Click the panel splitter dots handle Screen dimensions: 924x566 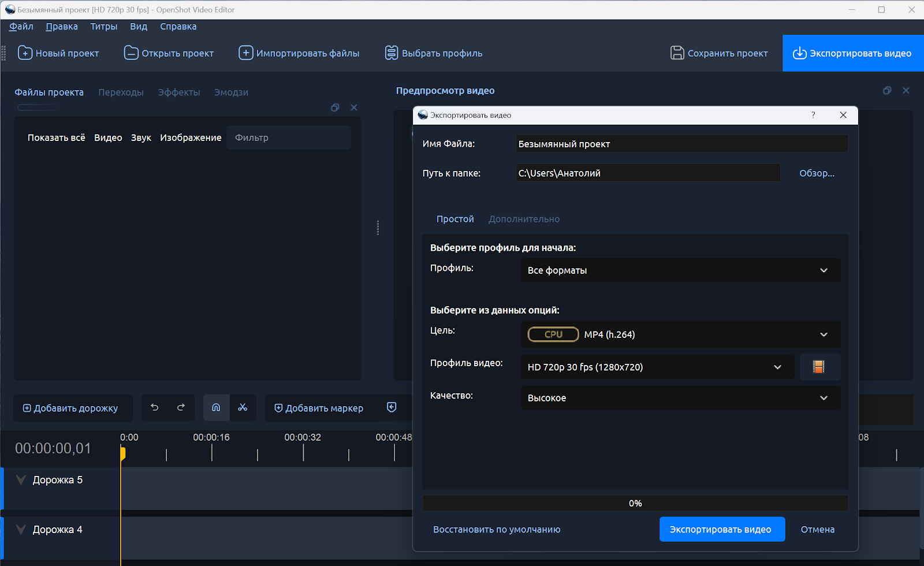(x=378, y=228)
